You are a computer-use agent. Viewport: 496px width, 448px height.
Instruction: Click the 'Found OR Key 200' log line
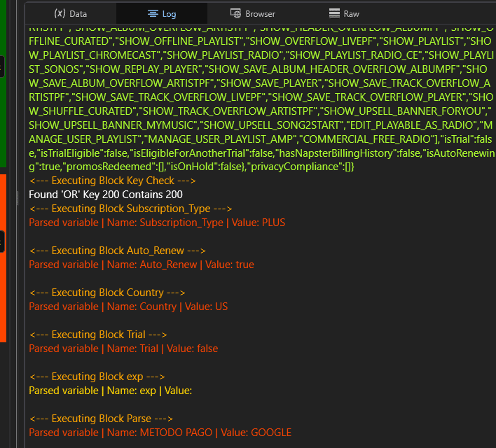106,195
